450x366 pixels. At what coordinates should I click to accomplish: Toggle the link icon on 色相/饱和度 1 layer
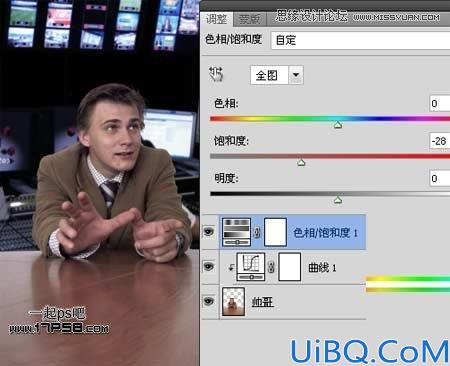(257, 232)
